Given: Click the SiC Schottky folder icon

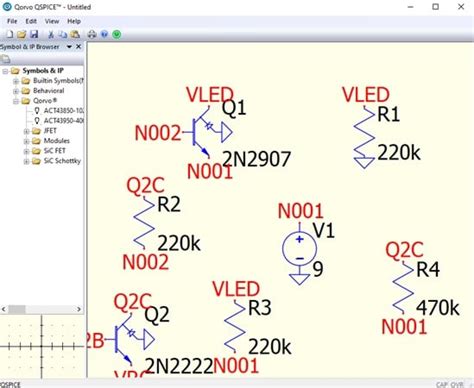Looking at the screenshot, I should click(36, 161).
